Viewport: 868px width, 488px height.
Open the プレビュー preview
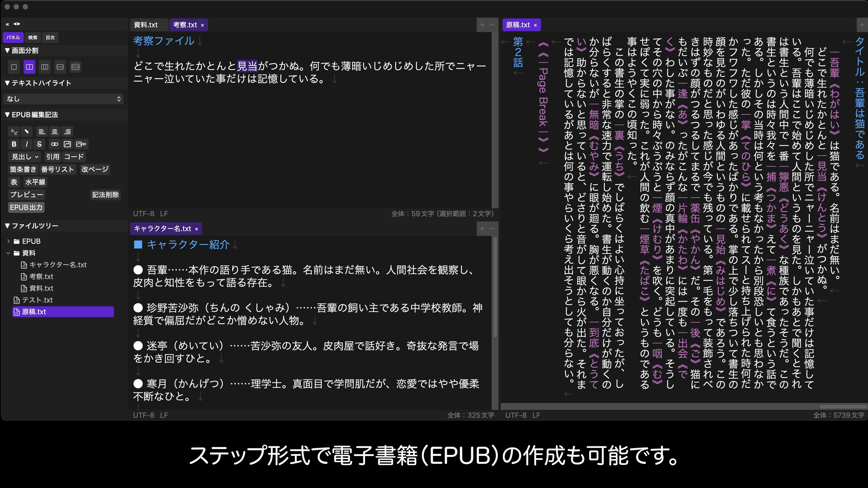click(27, 195)
